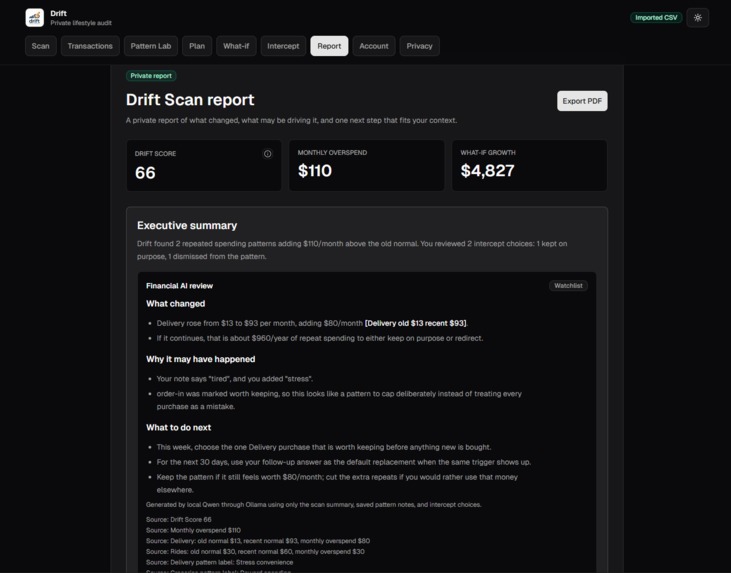Click the Financial AI review title
731x573 pixels.
179,286
